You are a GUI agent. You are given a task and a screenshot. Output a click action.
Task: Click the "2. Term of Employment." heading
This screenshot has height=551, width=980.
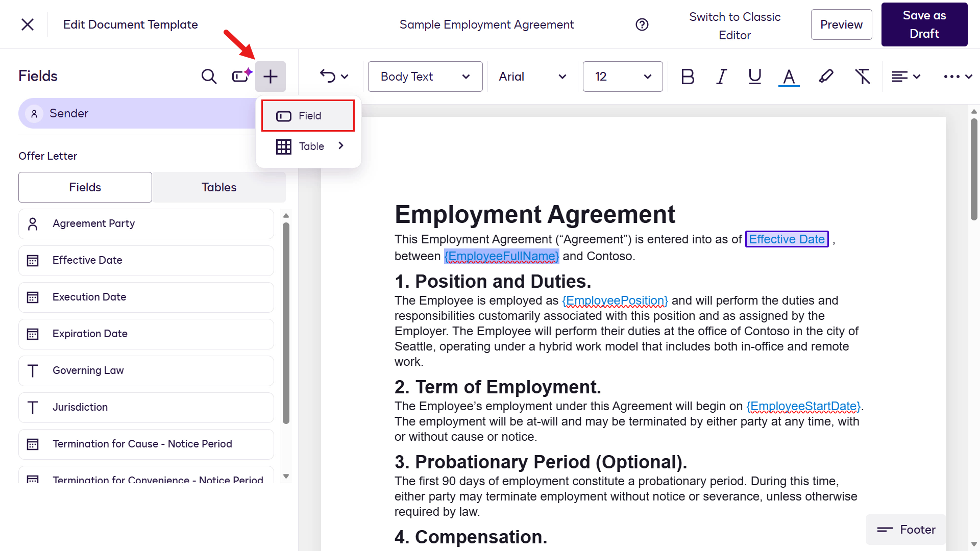pyautogui.click(x=498, y=387)
